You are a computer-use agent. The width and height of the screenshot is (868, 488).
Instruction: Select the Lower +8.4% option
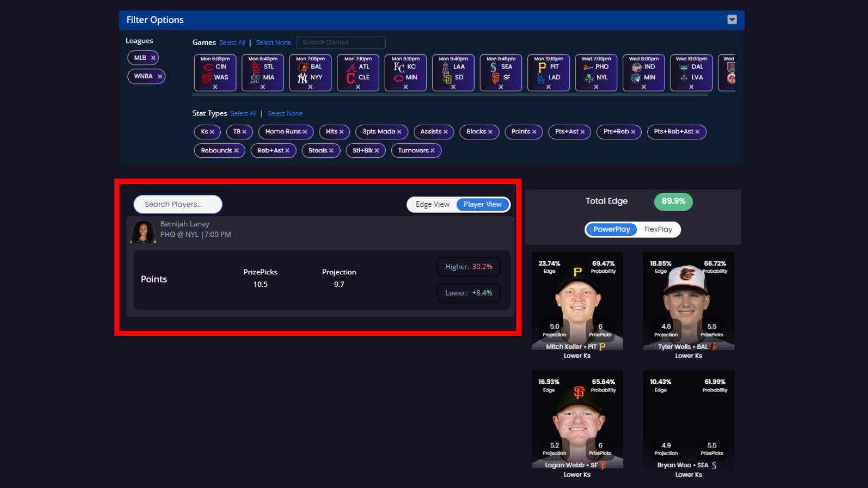469,293
